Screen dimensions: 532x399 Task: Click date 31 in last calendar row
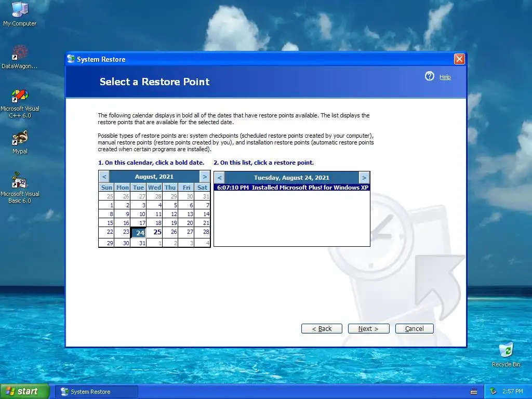[138, 243]
